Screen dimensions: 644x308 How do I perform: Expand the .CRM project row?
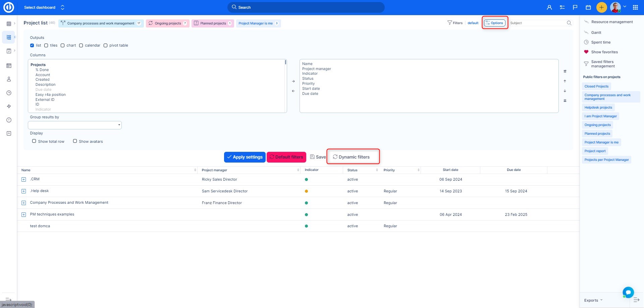click(23, 180)
